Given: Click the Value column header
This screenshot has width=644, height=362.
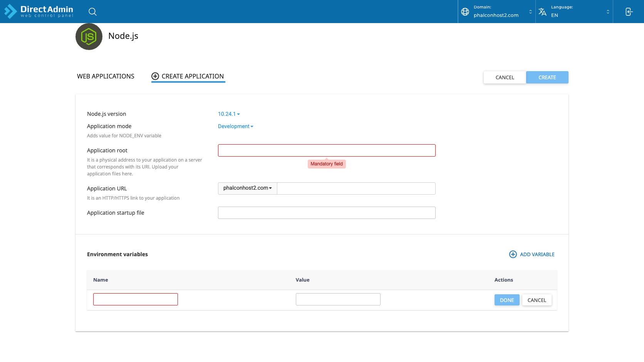Looking at the screenshot, I should (302, 280).
